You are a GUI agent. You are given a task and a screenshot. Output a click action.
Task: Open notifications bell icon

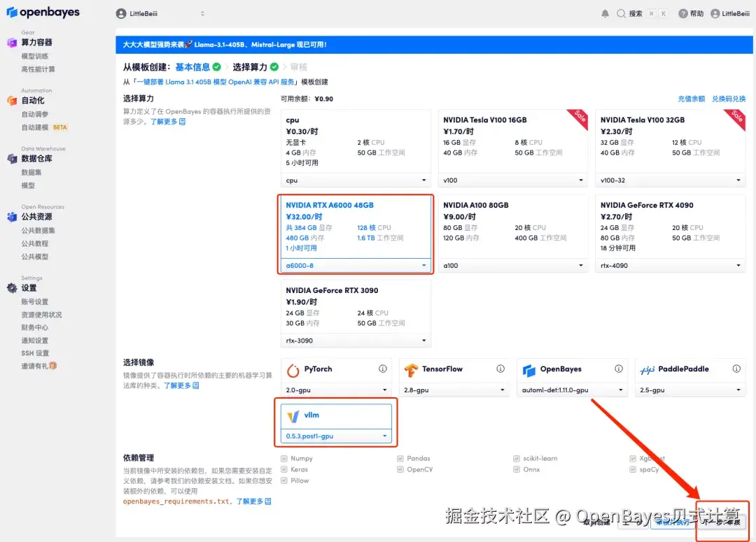coord(605,13)
